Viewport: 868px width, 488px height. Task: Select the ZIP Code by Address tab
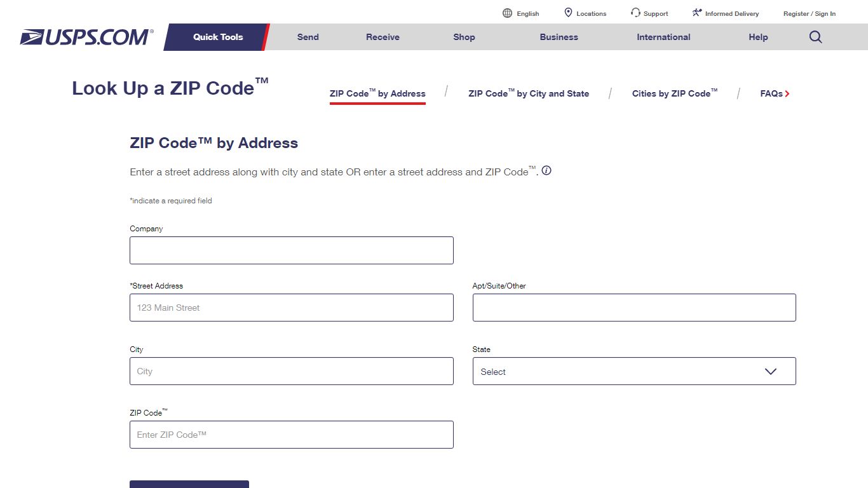pyautogui.click(x=377, y=93)
